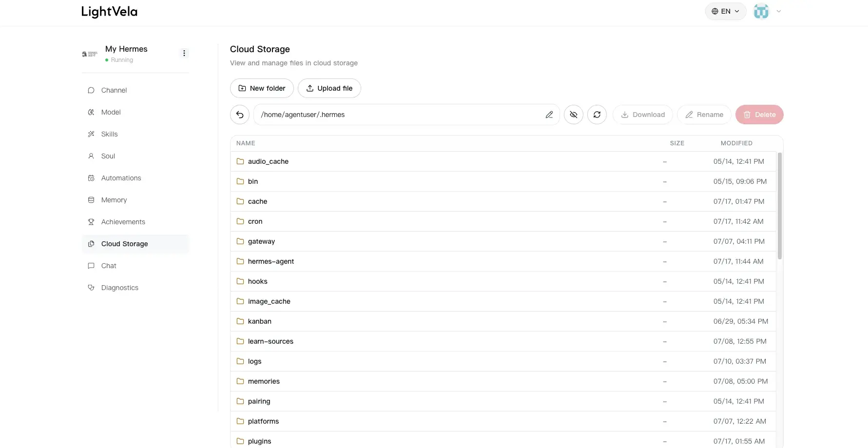Click the My Hermes agent avatar
The height and width of the screenshot is (448, 868).
point(90,54)
